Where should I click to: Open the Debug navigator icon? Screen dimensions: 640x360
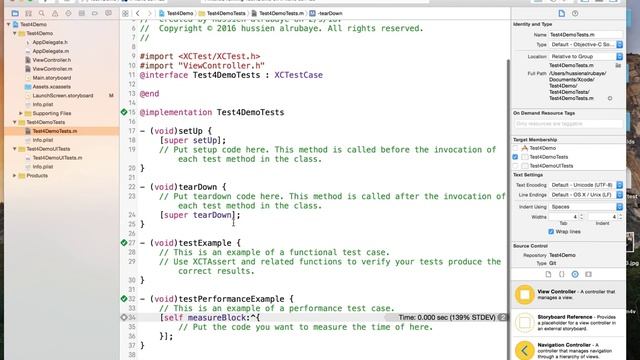coord(82,13)
